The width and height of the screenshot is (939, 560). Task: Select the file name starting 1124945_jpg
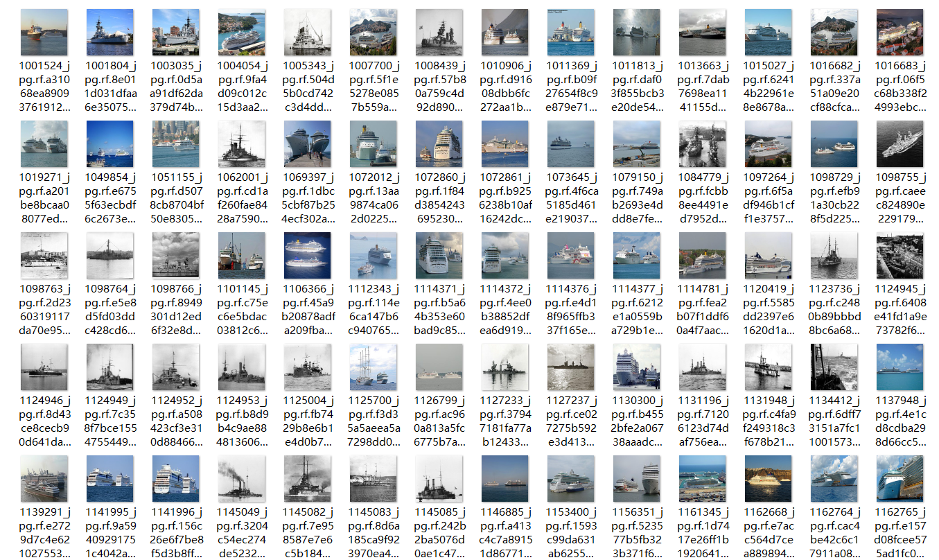(899, 310)
